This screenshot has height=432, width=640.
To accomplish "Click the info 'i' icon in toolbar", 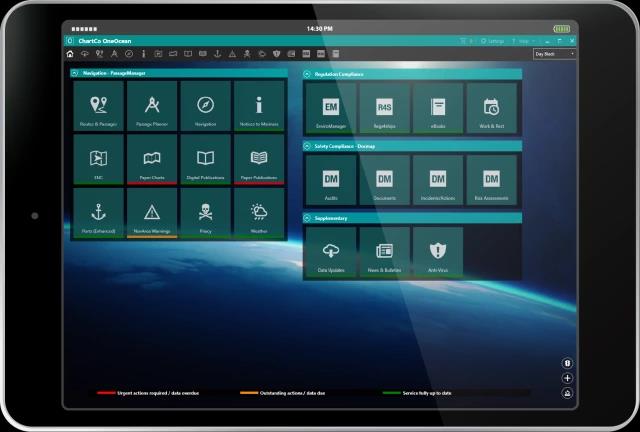I will (144, 54).
